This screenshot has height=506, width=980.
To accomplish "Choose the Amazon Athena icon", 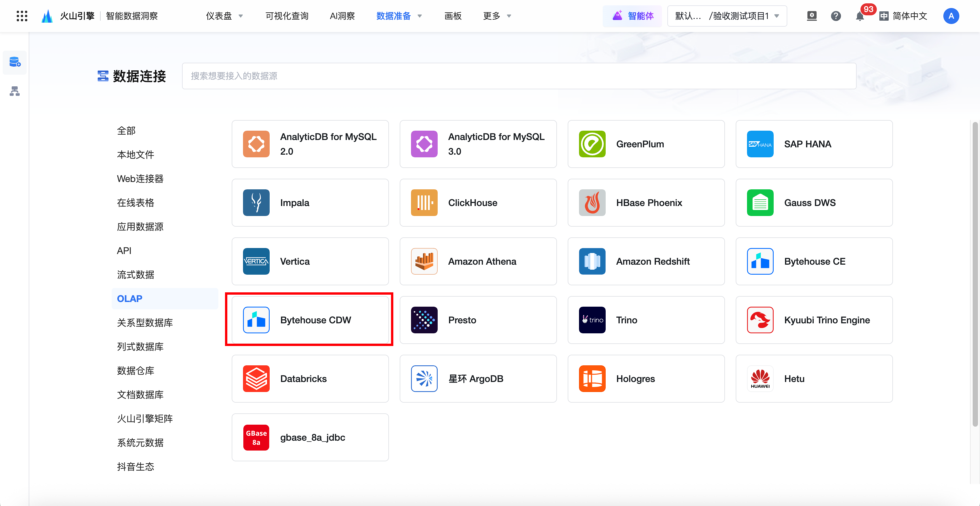I will tap(424, 261).
